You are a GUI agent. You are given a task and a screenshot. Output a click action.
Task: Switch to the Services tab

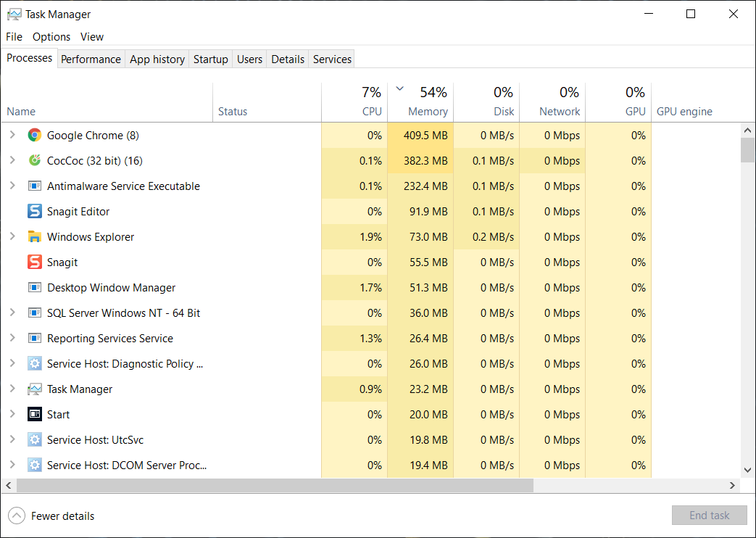331,59
